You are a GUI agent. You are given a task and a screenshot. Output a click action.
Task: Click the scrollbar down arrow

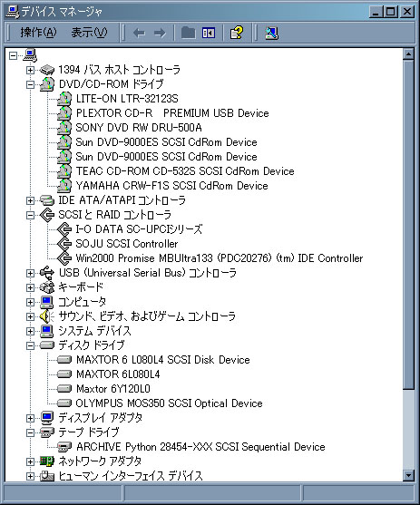[408, 475]
